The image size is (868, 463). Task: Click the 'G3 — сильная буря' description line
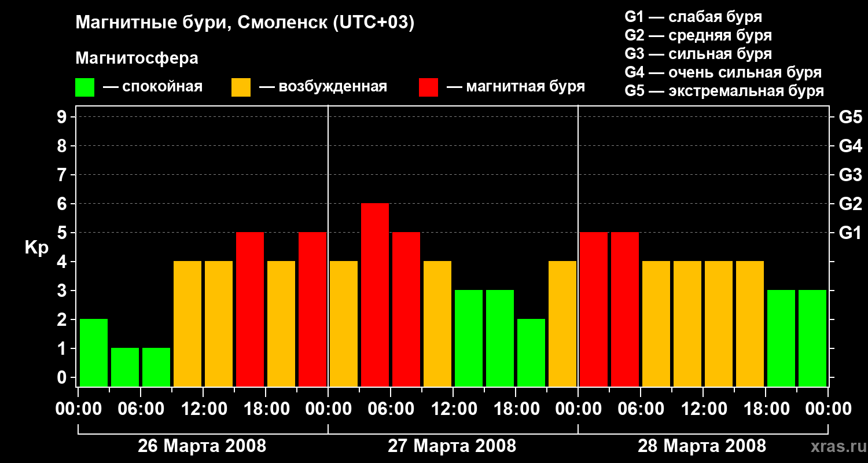(698, 54)
